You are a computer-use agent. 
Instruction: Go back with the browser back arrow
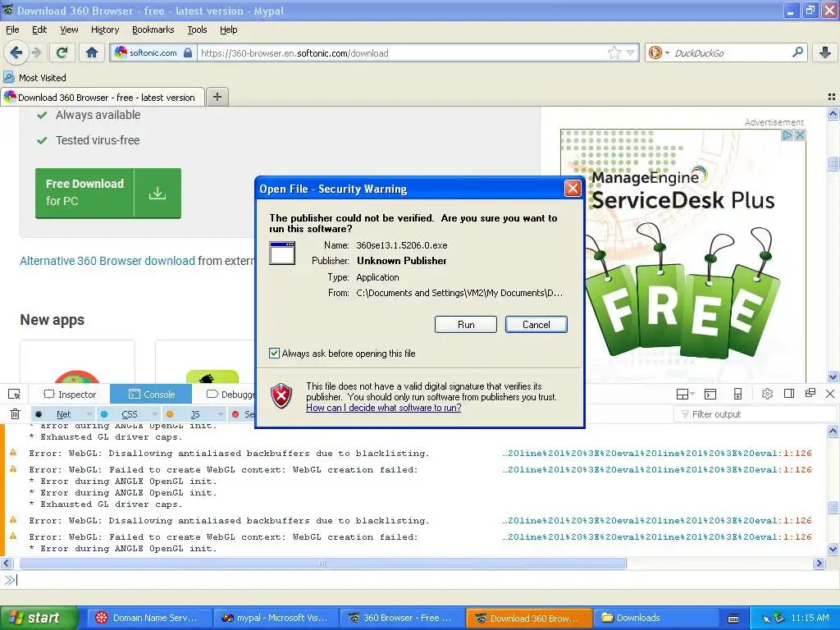click(x=16, y=52)
